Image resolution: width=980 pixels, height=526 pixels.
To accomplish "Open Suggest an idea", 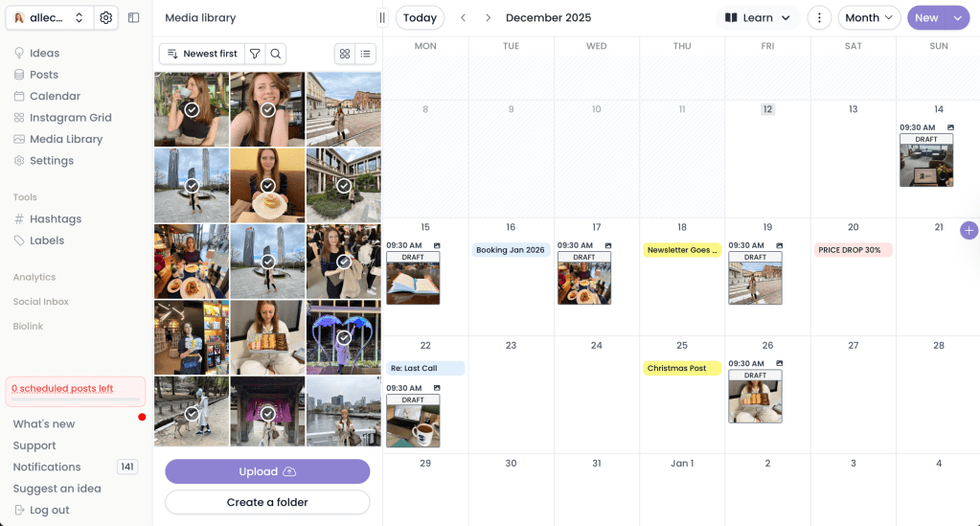I will tap(57, 489).
